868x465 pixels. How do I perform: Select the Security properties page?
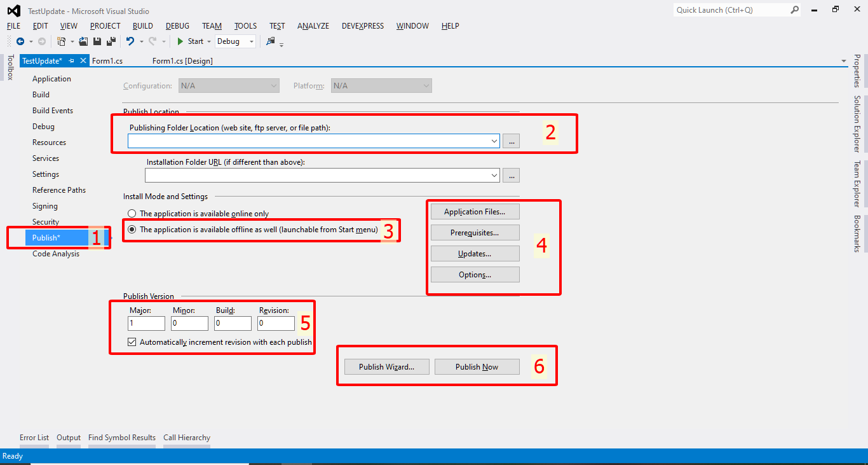pyautogui.click(x=46, y=222)
